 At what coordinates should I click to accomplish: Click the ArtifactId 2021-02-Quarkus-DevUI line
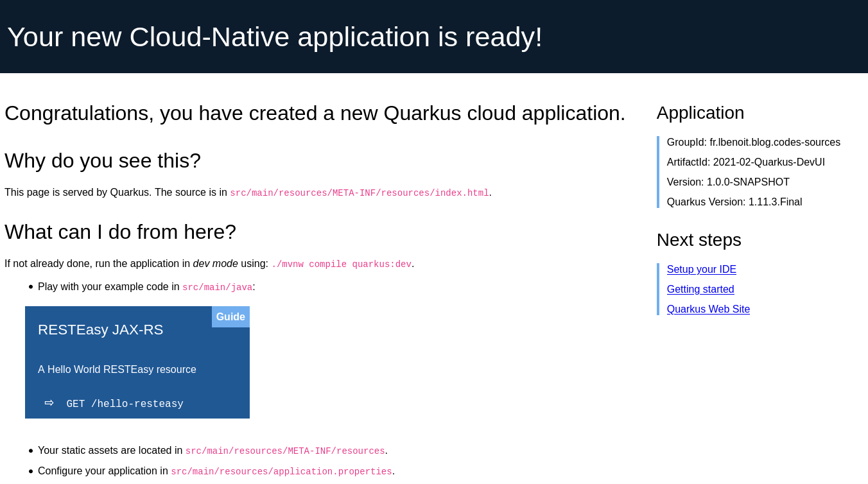point(746,162)
